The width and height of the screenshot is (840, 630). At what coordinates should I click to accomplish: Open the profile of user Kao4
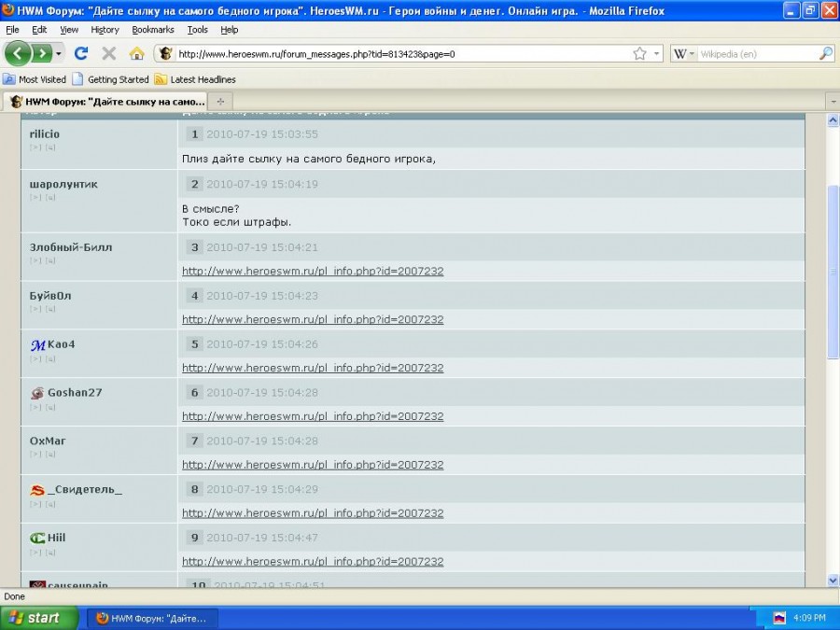[61, 344]
